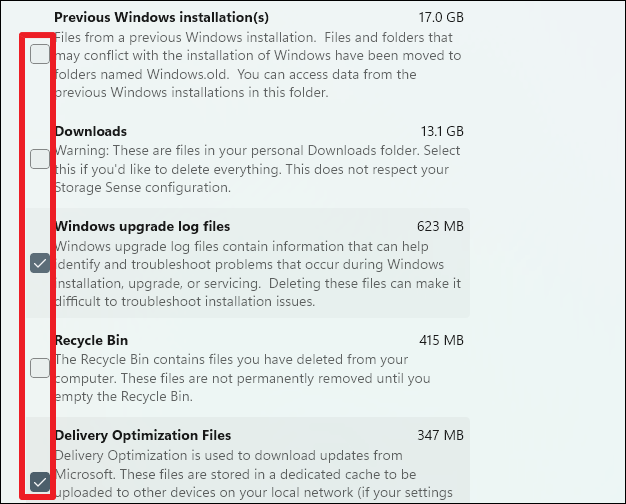Click the 347 MB size value

point(441,435)
